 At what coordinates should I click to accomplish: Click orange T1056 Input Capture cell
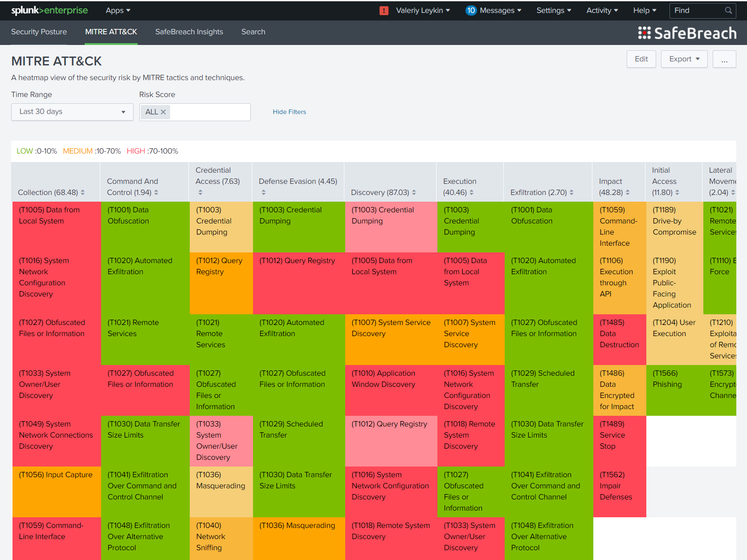click(x=57, y=492)
